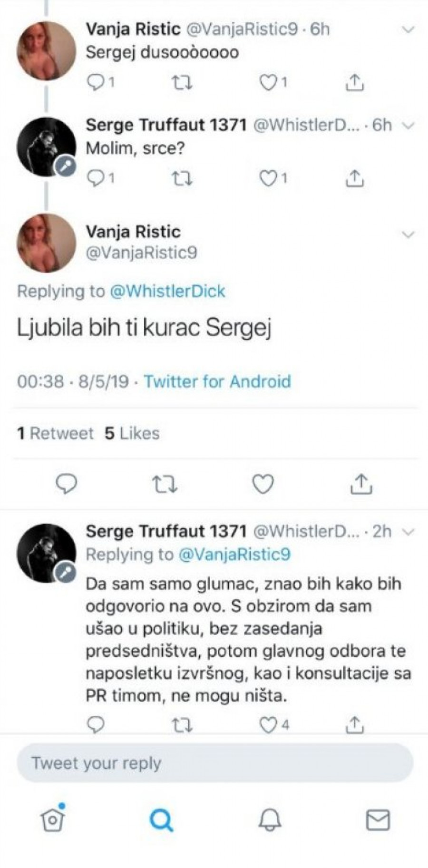The height and width of the screenshot is (868, 428).
Task: Share the main tweet via share icon
Action: tap(361, 484)
